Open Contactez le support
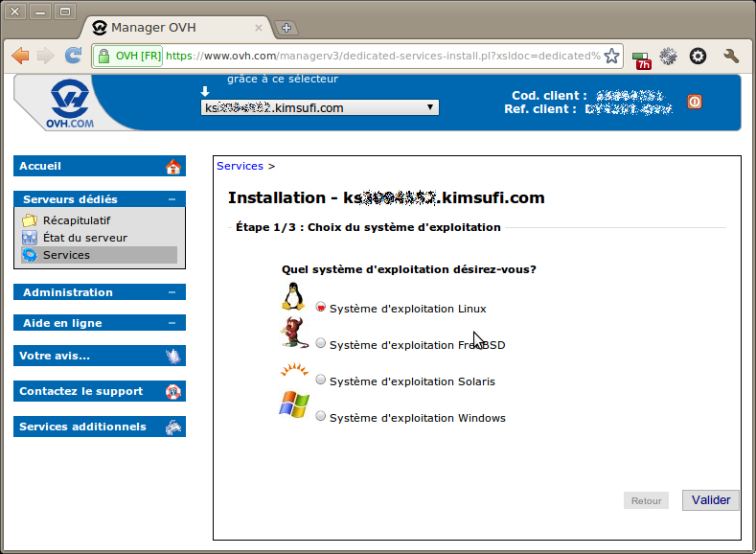 click(100, 391)
